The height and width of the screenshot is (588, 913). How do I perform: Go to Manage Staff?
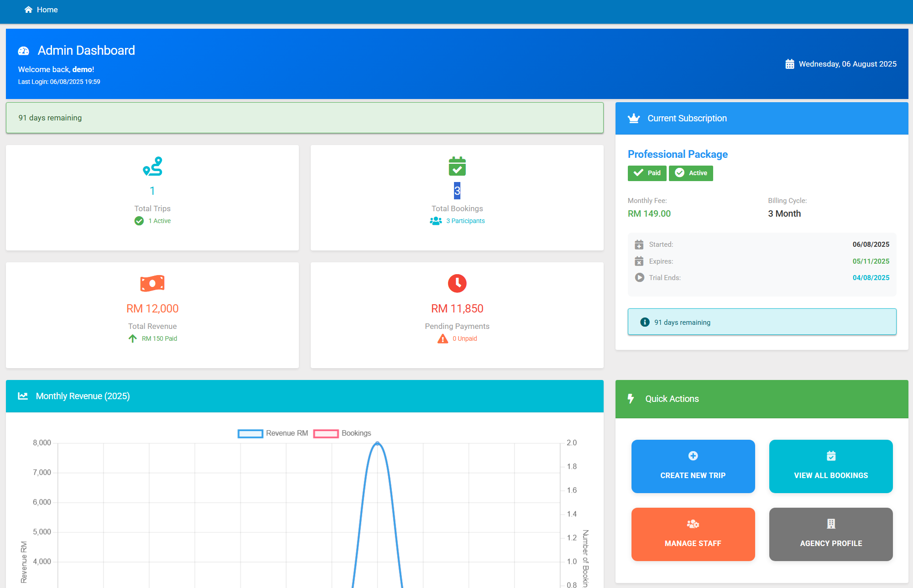click(693, 534)
